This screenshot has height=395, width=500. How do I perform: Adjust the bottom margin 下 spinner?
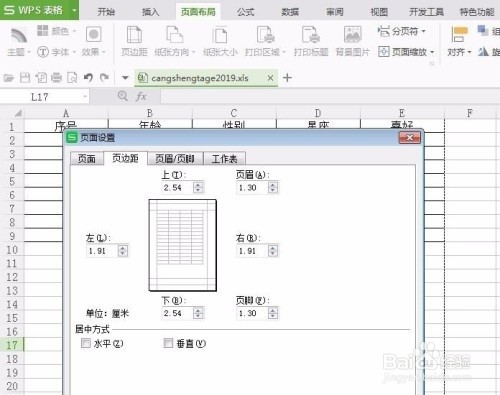[198, 313]
